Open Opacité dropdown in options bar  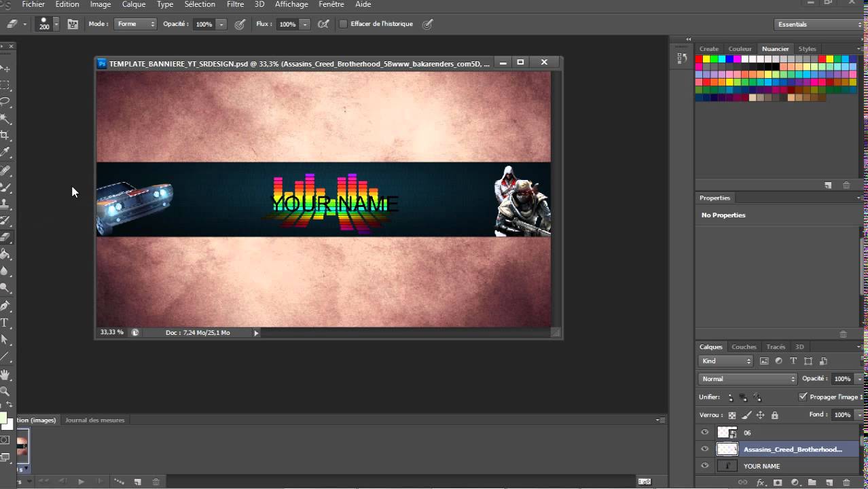(221, 24)
